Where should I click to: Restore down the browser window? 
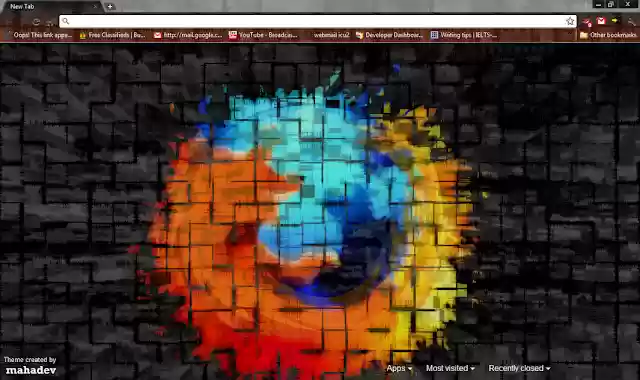(x=611, y=4)
